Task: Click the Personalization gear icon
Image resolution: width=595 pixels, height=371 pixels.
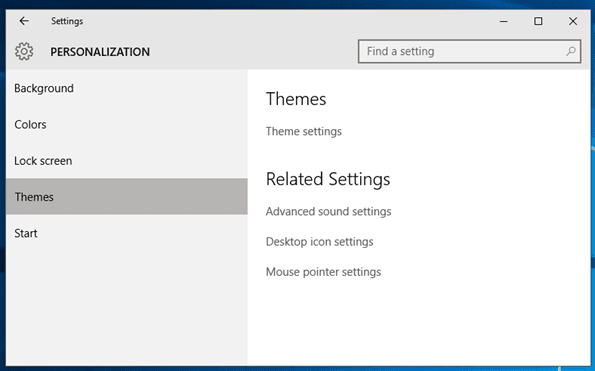Action: tap(24, 52)
